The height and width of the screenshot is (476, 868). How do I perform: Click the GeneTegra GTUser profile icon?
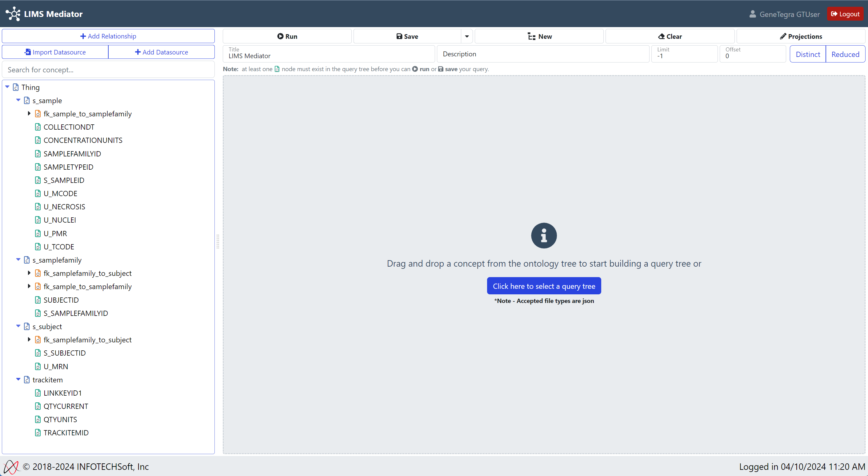[752, 14]
